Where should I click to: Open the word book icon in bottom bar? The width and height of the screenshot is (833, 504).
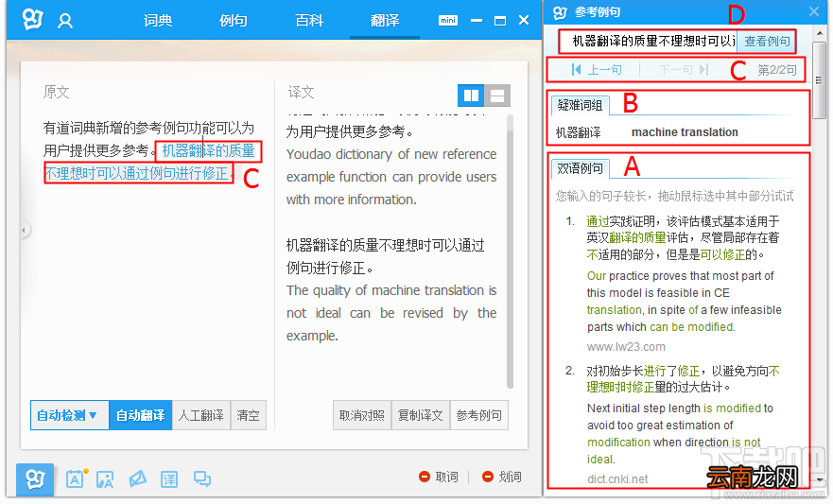pyautogui.click(x=76, y=479)
